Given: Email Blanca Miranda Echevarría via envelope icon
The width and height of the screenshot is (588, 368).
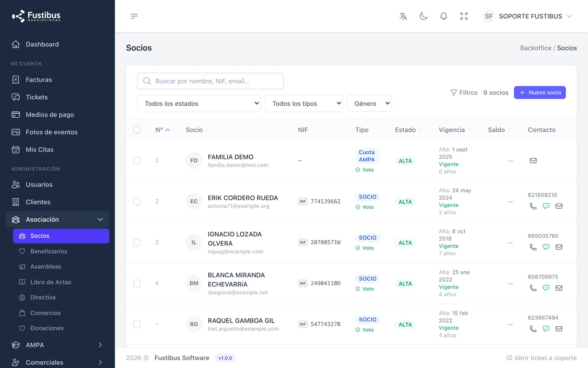Looking at the screenshot, I should coord(559,288).
